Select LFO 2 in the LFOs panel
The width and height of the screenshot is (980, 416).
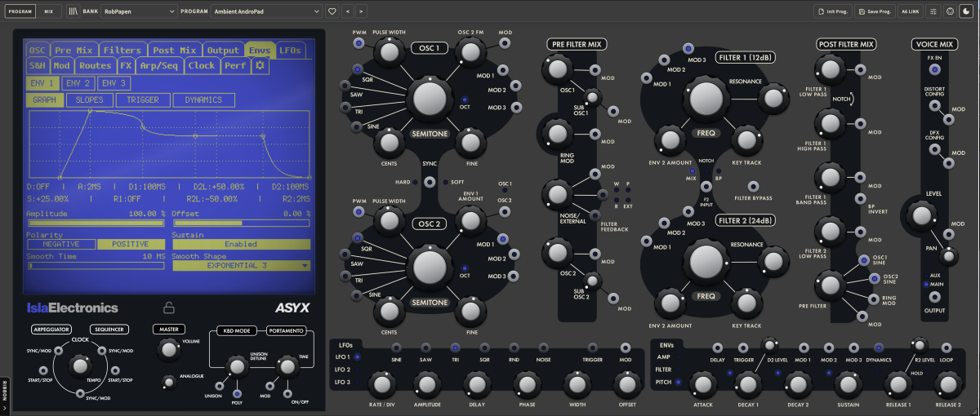[357, 370]
